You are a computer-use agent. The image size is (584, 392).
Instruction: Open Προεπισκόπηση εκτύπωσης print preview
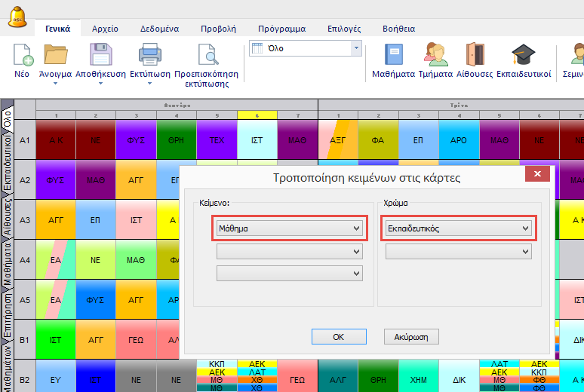coord(206,56)
